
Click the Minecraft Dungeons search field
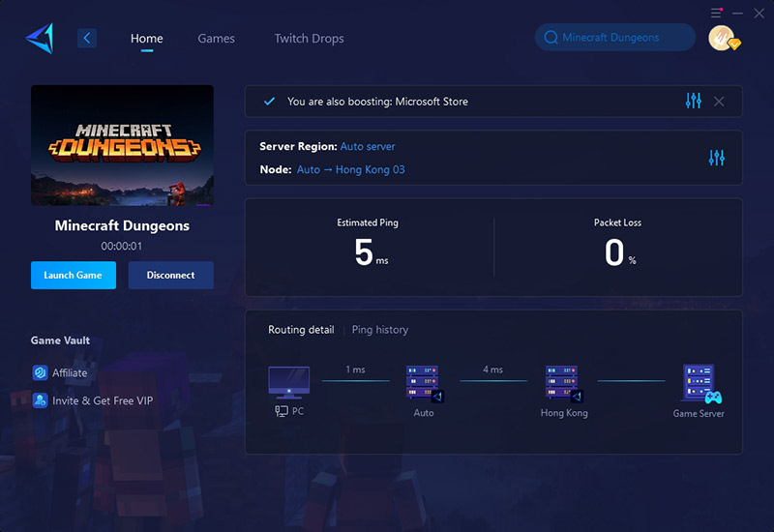coord(615,37)
